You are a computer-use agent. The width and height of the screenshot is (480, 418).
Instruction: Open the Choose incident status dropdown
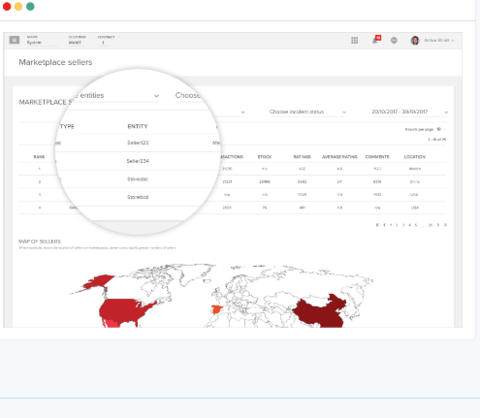pos(308,112)
